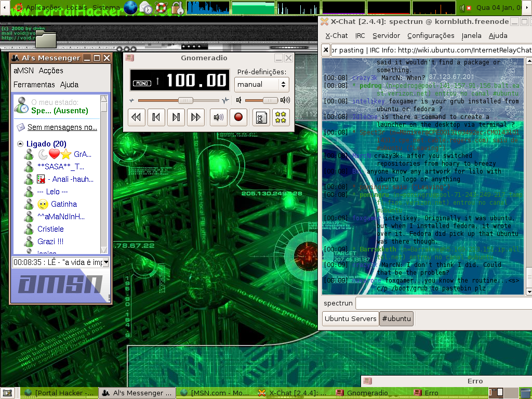Switch to Ubuntu Servers tab
532x399 pixels.
351,319
